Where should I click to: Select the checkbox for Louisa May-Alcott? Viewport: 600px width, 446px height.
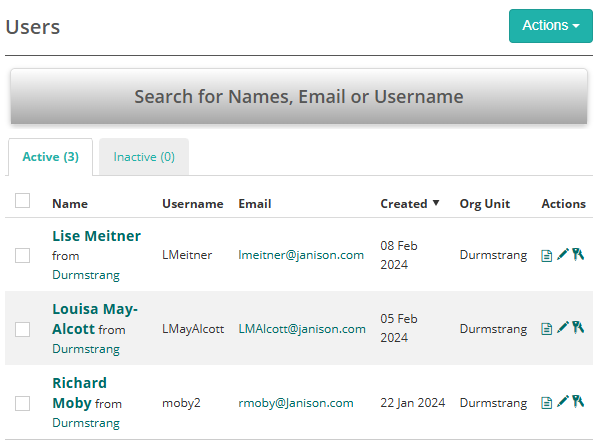tap(23, 329)
